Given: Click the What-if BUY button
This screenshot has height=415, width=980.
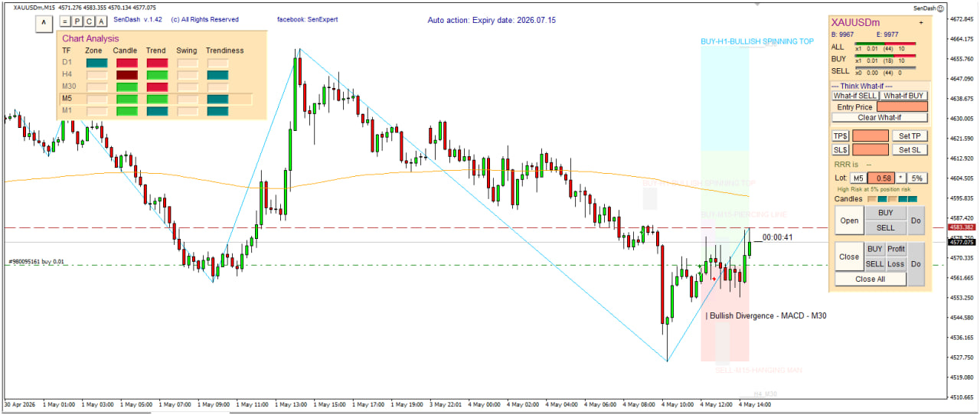Looking at the screenshot, I should (x=903, y=96).
